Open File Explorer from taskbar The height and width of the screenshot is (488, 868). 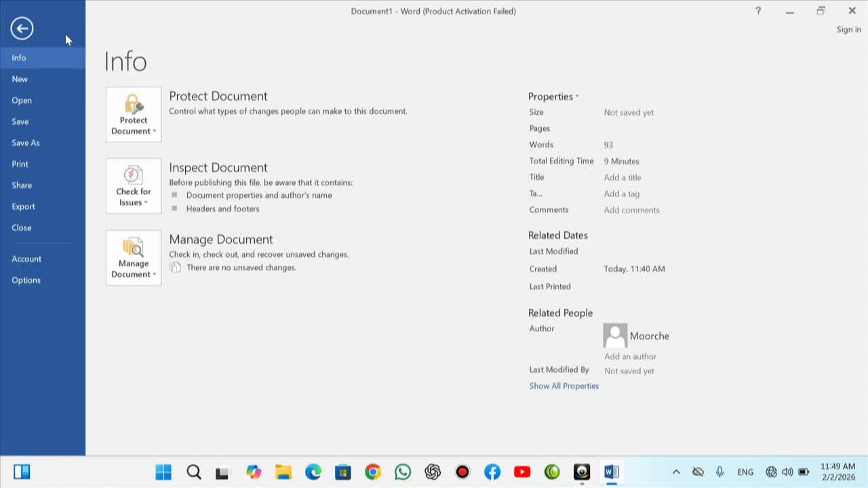click(x=283, y=472)
